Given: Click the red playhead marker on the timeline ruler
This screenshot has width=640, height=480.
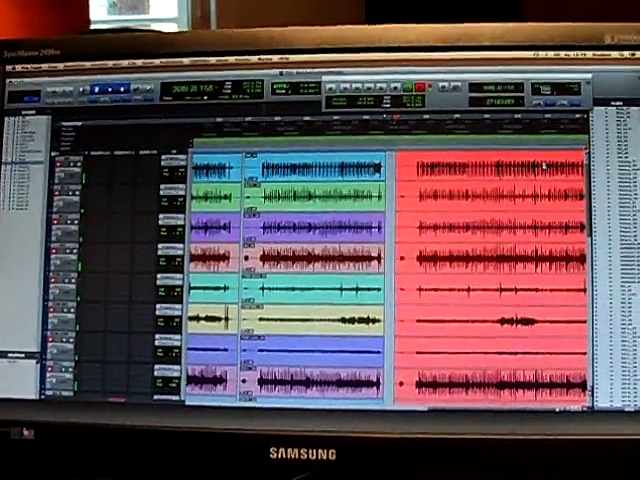Looking at the screenshot, I should point(396,118).
